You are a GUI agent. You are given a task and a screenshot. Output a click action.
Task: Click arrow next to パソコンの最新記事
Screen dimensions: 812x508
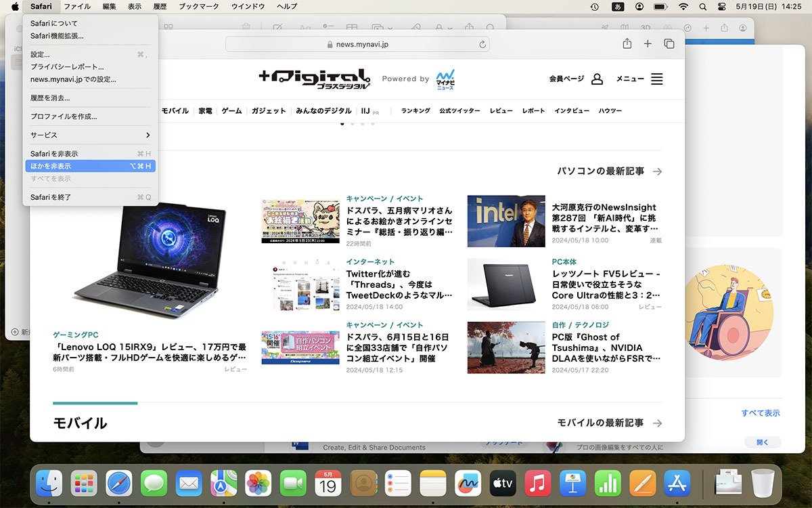[657, 172]
